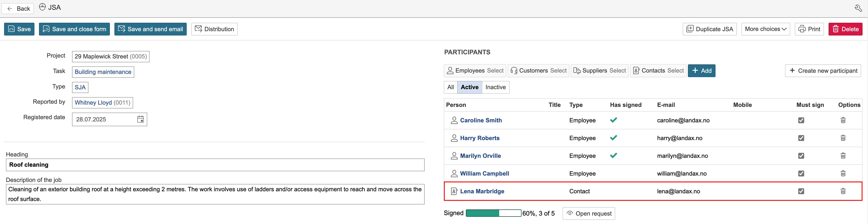Open Marilyn Orville's profile link

coord(480,156)
